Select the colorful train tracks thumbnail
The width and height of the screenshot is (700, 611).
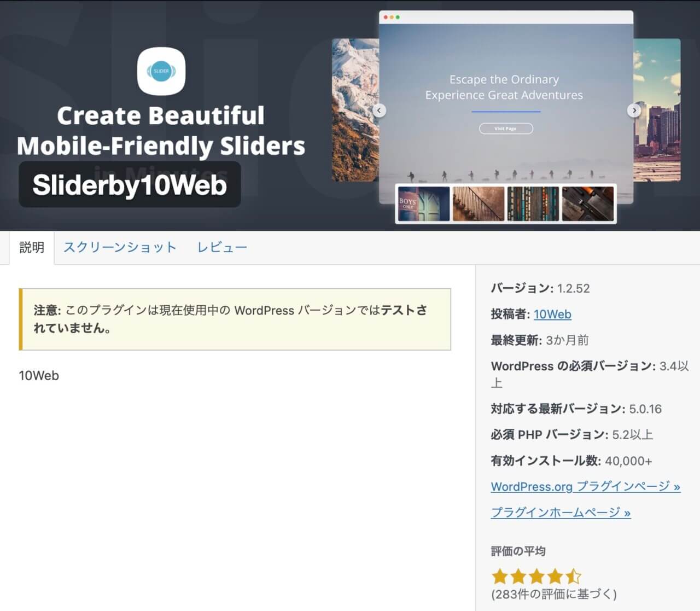tap(533, 204)
